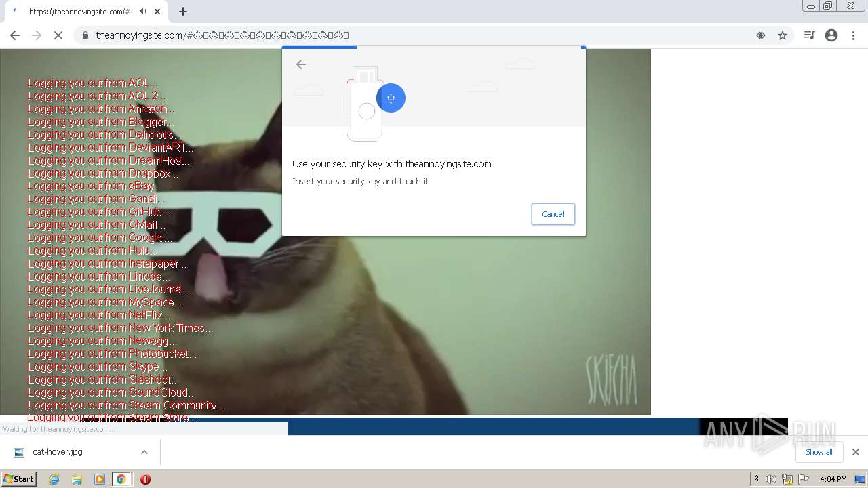This screenshot has height=488, width=868.
Task: Open the Chrome three-dot menu
Action: [853, 35]
